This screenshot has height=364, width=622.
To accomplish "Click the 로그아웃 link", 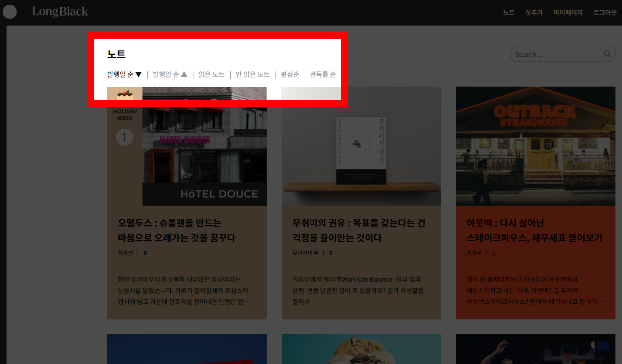I will click(605, 13).
